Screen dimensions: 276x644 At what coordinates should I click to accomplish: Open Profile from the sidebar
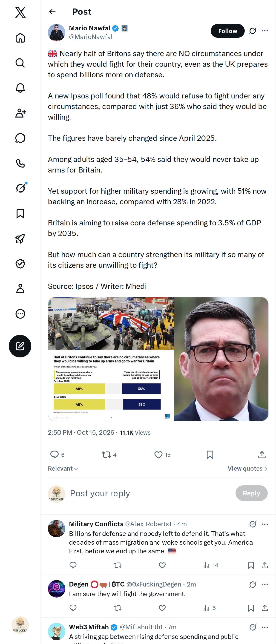click(x=20, y=288)
